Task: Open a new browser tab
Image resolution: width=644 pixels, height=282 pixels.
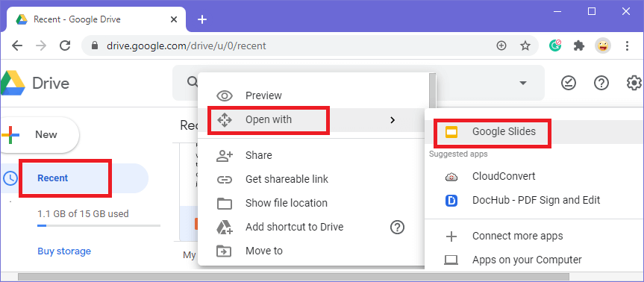Action: point(201,19)
